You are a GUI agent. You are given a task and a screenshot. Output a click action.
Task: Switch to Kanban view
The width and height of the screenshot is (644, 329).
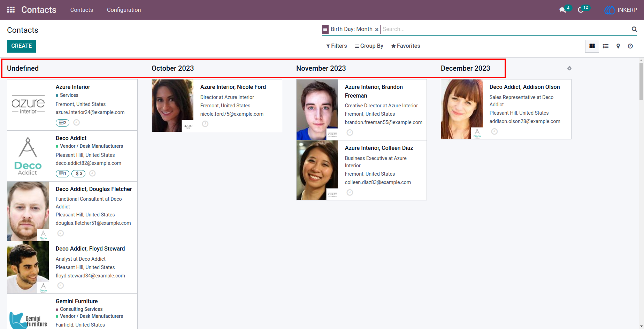[x=592, y=46]
